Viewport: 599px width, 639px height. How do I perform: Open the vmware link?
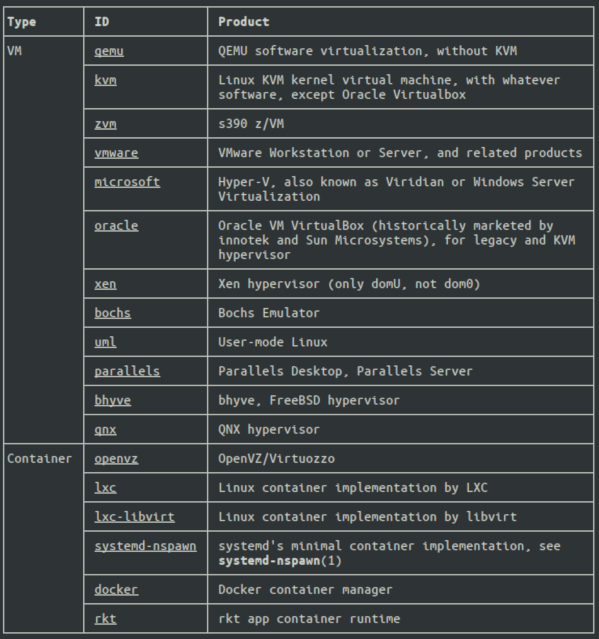116,153
